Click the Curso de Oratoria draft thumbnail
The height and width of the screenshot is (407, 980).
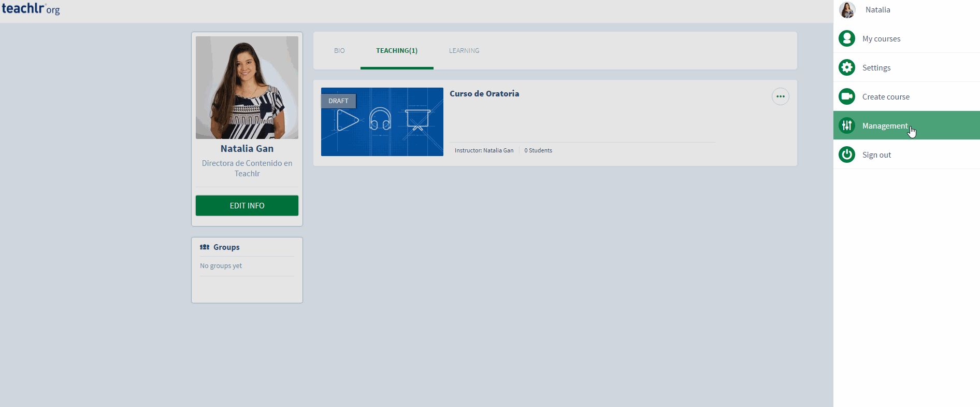click(x=382, y=122)
